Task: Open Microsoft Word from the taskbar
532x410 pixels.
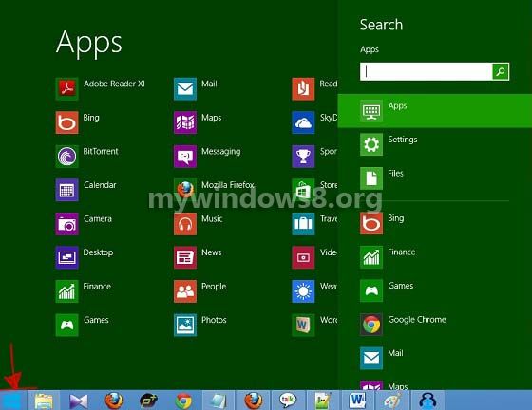Action: [357, 401]
